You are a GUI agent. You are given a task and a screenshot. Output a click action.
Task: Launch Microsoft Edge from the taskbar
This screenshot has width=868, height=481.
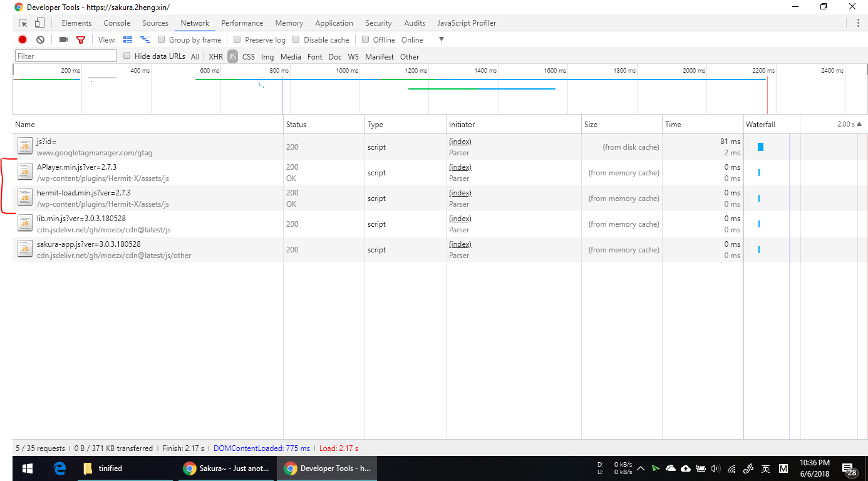[x=60, y=468]
